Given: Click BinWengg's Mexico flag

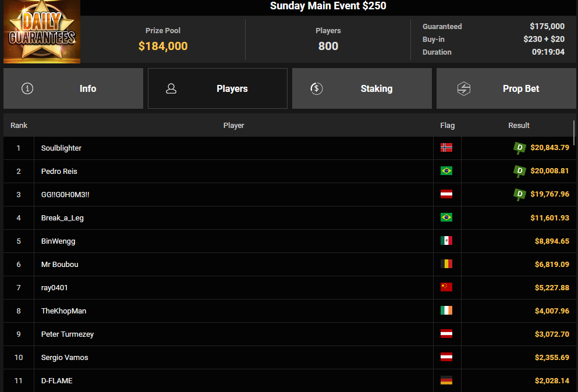Looking at the screenshot, I should 446,241.
